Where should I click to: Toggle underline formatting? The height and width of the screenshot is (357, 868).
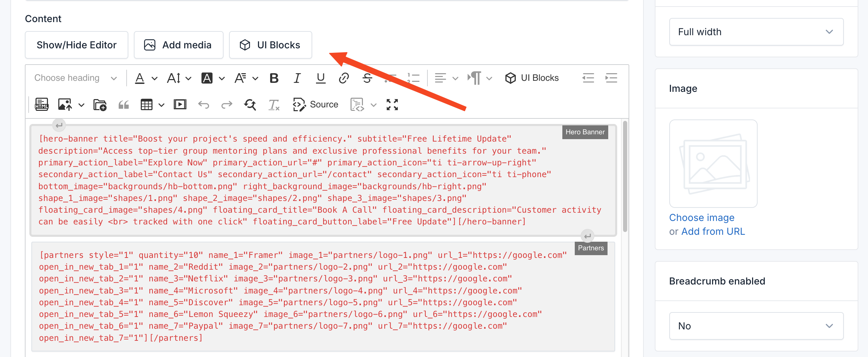(320, 78)
